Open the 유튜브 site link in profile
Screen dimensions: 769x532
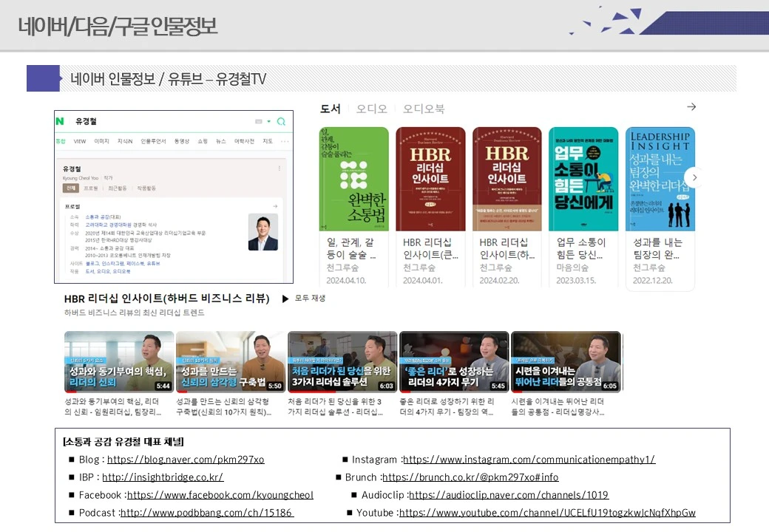point(154,264)
